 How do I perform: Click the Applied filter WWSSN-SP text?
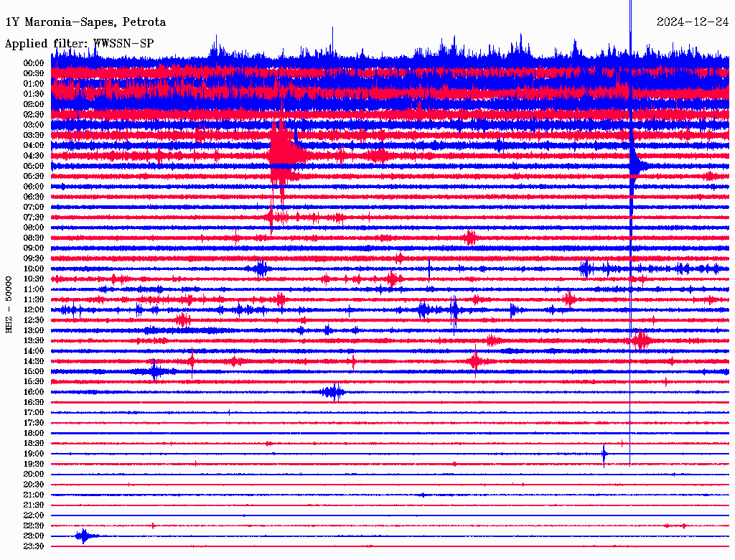(80, 44)
